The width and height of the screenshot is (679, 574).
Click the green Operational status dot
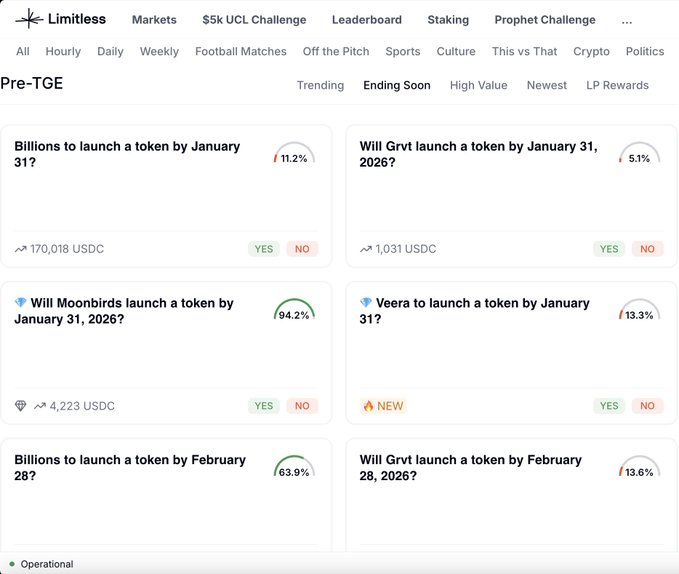[x=12, y=564]
